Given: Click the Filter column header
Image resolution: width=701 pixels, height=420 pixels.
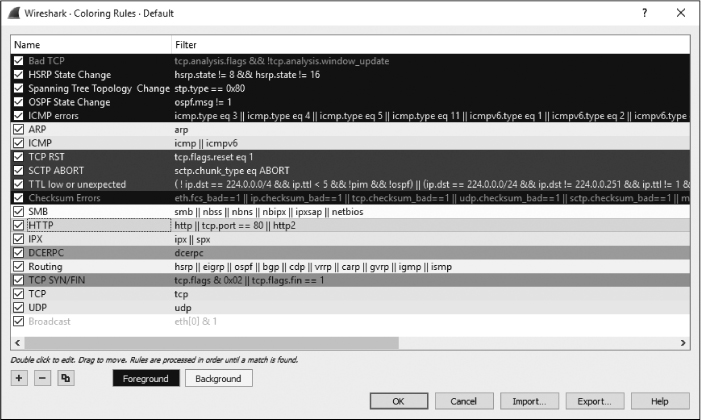Looking at the screenshot, I should tap(431, 45).
